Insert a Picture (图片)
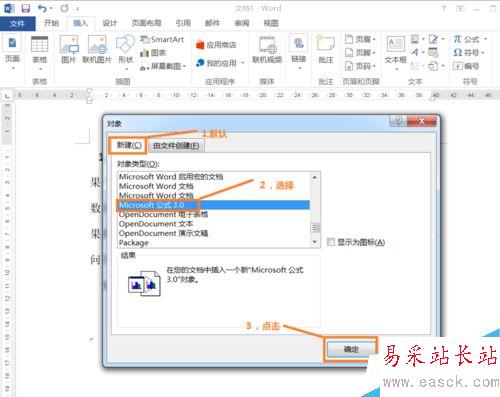500x397 pixels. coord(69,49)
